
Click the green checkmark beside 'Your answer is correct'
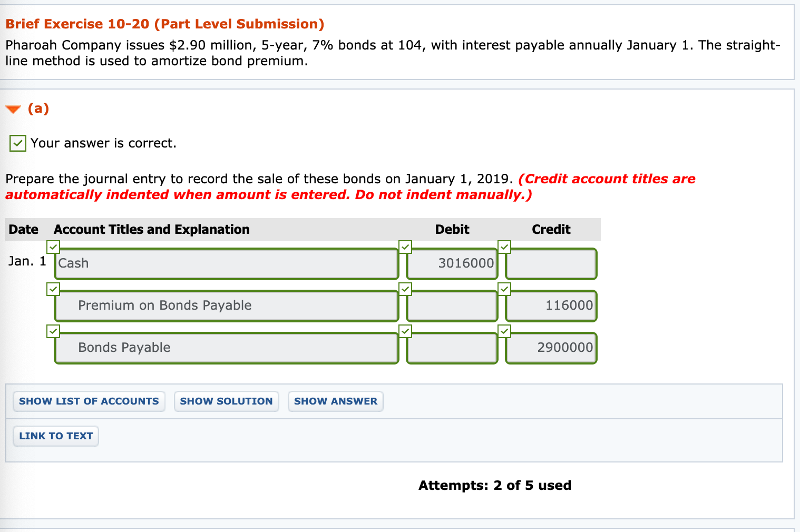[17, 143]
